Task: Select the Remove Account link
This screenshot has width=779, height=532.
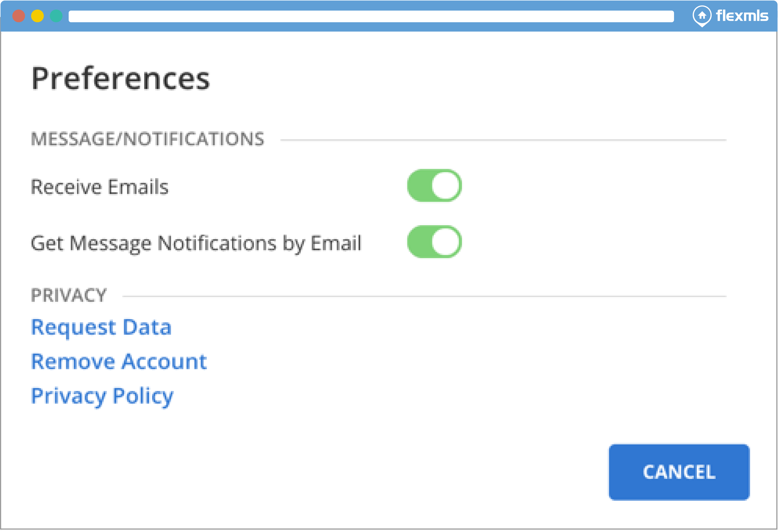Action: tap(119, 362)
